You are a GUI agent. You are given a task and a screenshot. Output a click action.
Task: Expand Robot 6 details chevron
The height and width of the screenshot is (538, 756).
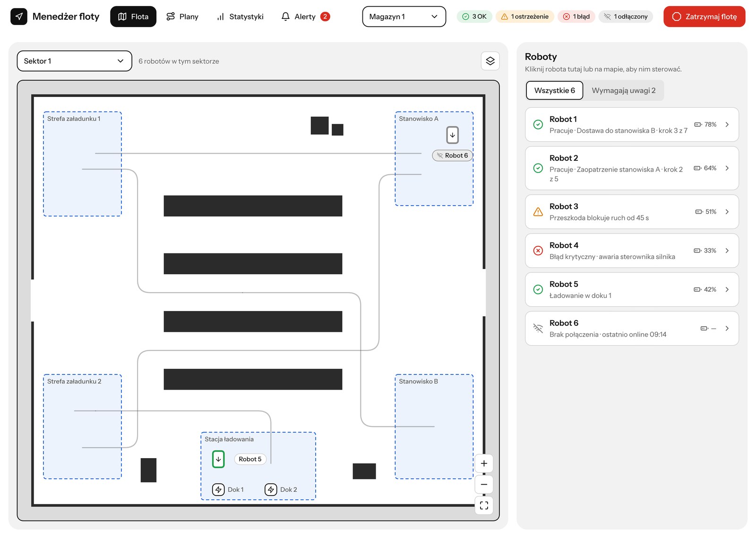[727, 328]
